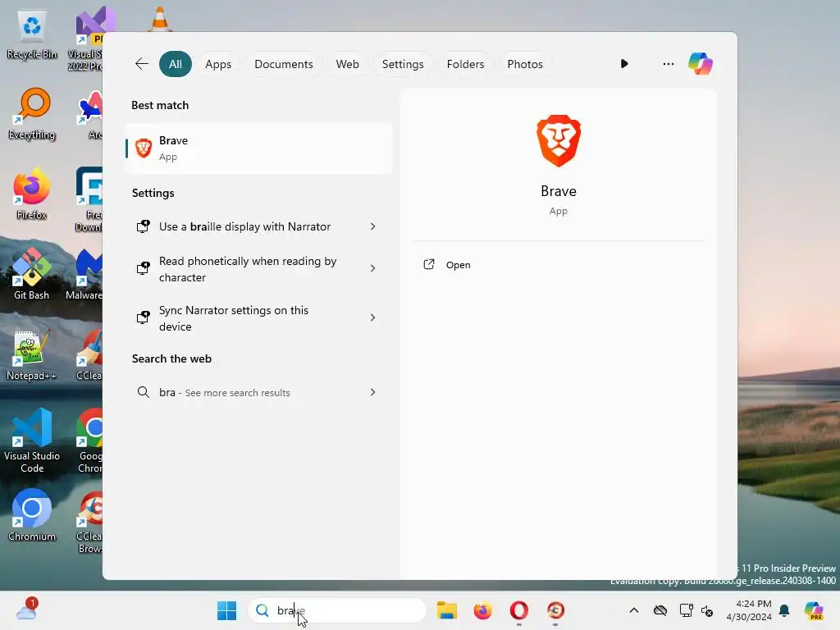Viewport: 840px width, 630px height.
Task: Open Opera from the taskbar
Action: pyautogui.click(x=518, y=610)
